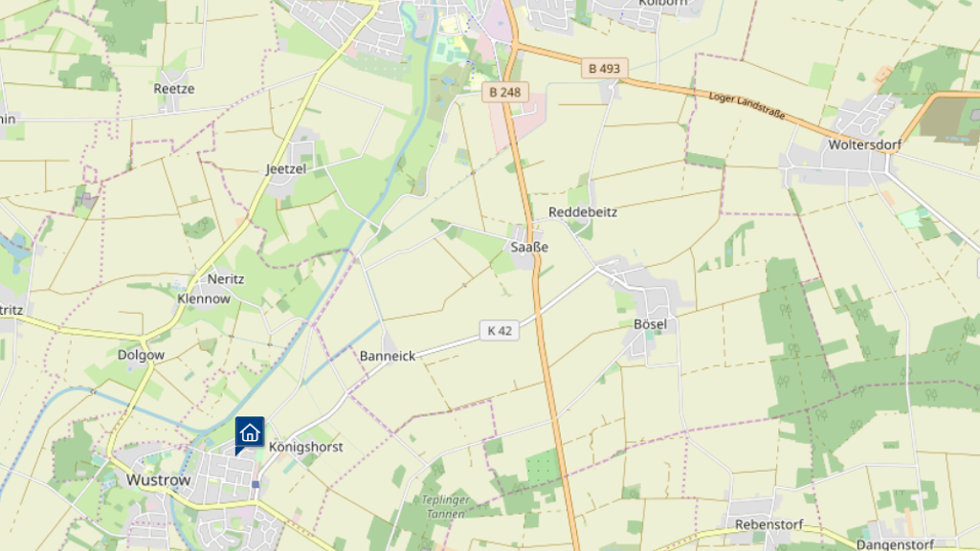Click the Neritz label
The image size is (980, 551).
pyautogui.click(x=226, y=279)
